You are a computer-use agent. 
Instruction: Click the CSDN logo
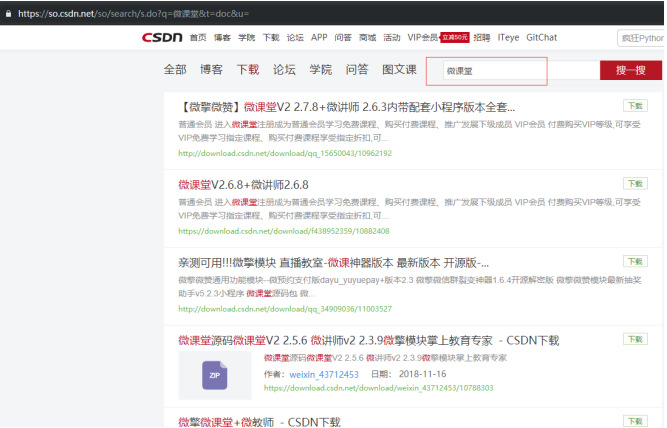(162, 37)
